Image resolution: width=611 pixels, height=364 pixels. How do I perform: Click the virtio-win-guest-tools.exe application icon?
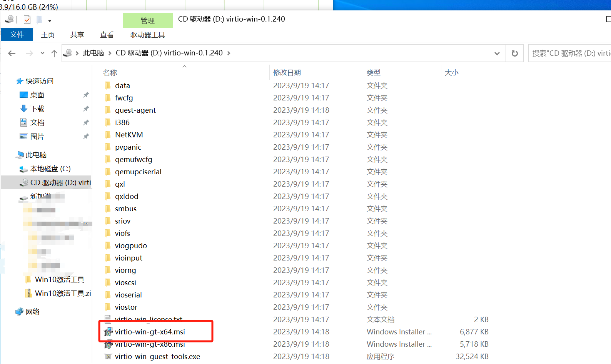point(108,357)
